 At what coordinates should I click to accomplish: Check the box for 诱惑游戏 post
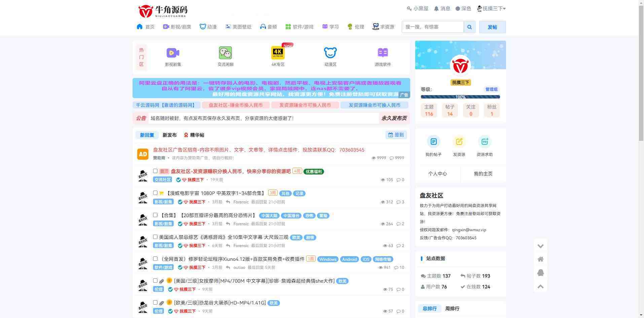[155, 237]
